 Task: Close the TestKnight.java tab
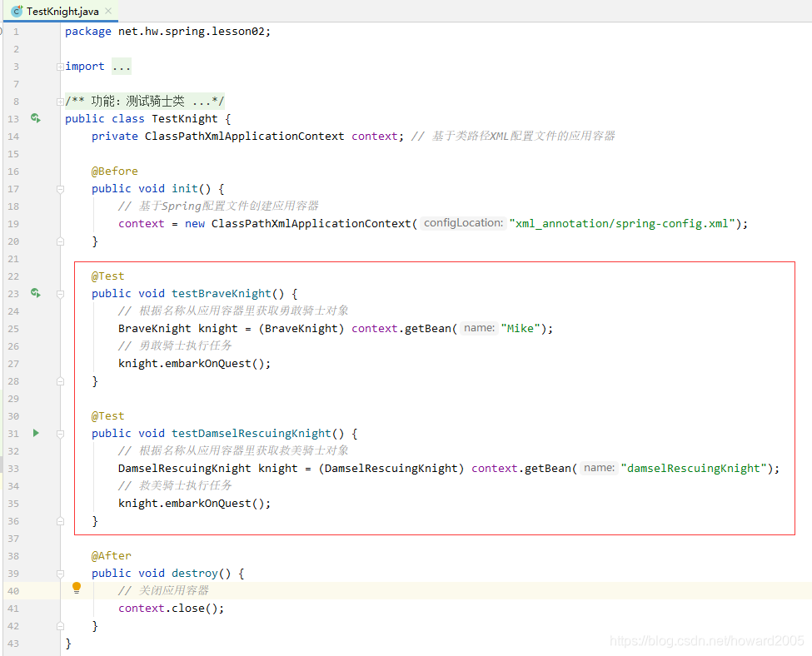tap(108, 11)
